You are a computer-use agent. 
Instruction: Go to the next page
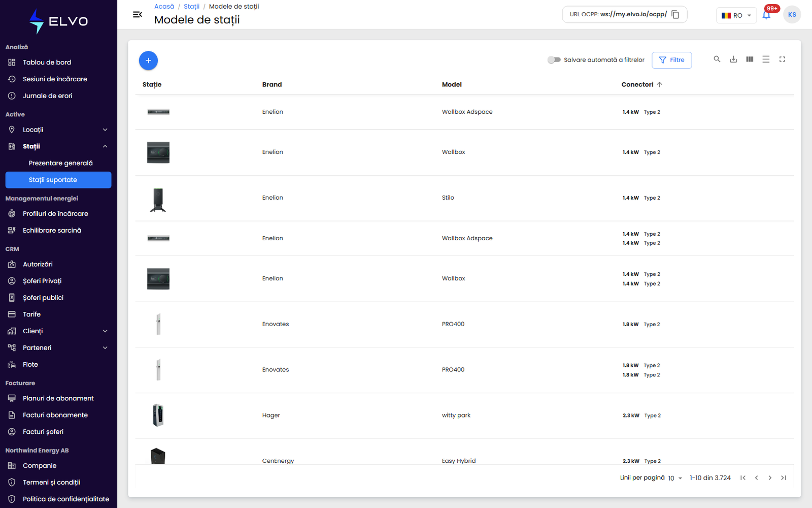pyautogui.click(x=770, y=478)
